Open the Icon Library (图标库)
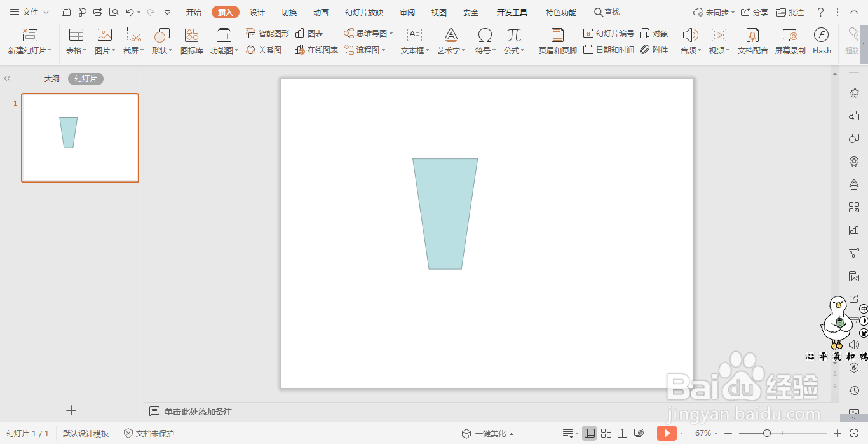The image size is (868, 444). (x=192, y=41)
